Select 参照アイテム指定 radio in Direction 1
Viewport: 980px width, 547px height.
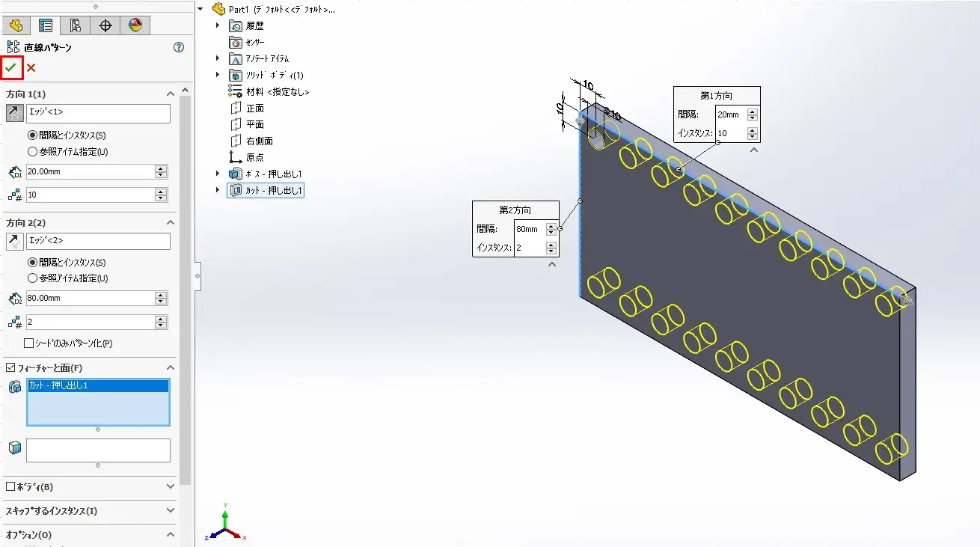[32, 151]
